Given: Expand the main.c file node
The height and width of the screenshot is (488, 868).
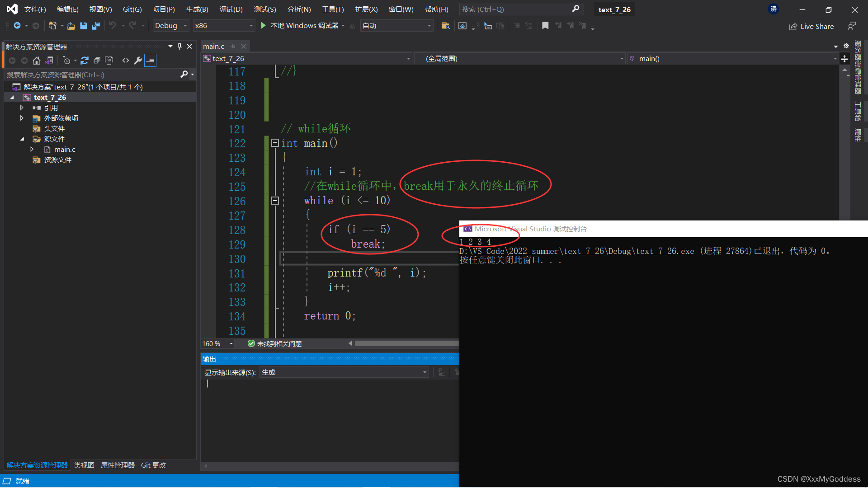Looking at the screenshot, I should [x=32, y=150].
